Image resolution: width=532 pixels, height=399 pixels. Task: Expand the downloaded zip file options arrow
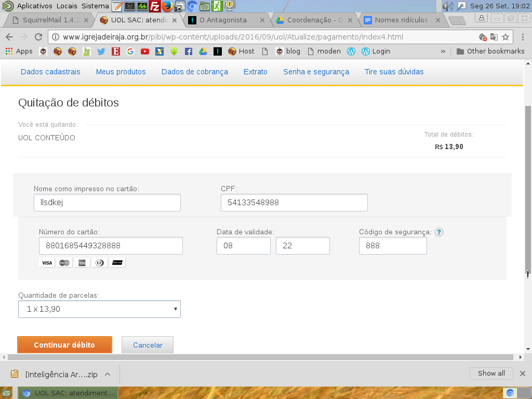[108, 374]
